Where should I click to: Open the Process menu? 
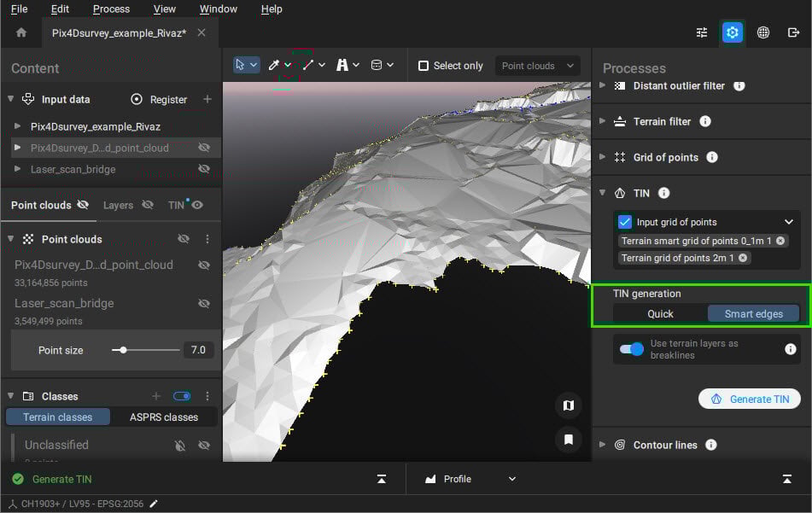tap(110, 9)
